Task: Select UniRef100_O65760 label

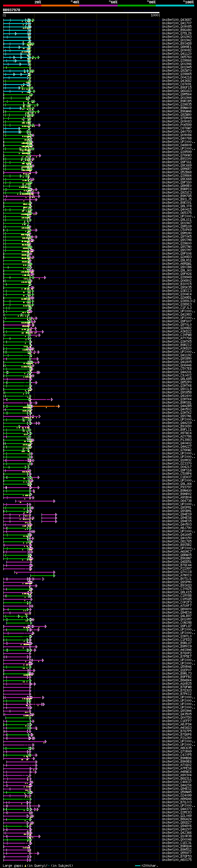Action: pyautogui.click(x=177, y=57)
